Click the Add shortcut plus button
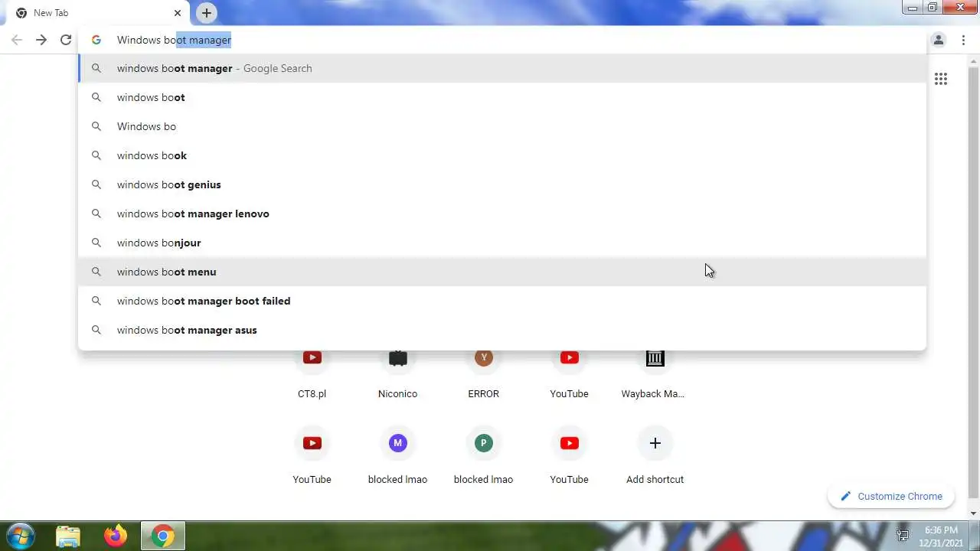This screenshot has height=551, width=980. 655,443
